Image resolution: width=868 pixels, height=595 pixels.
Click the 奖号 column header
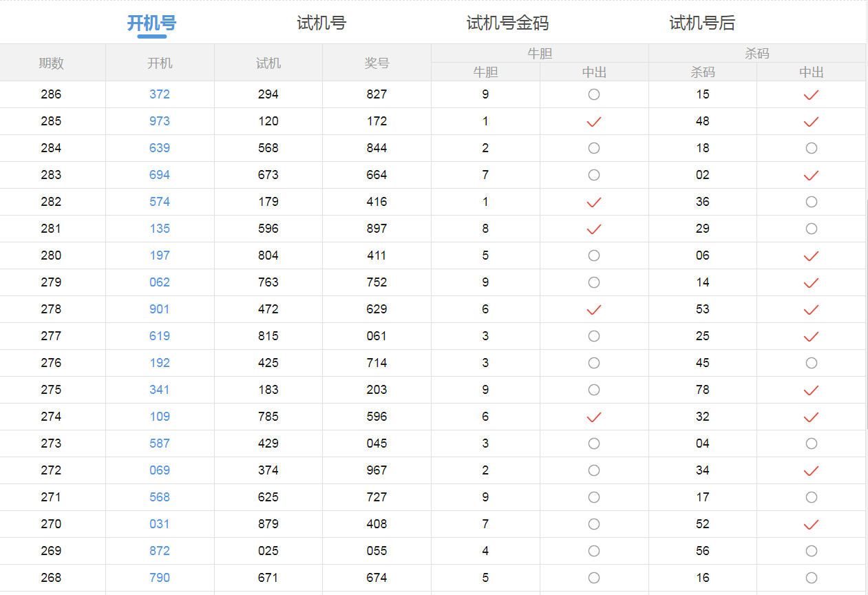(x=377, y=63)
